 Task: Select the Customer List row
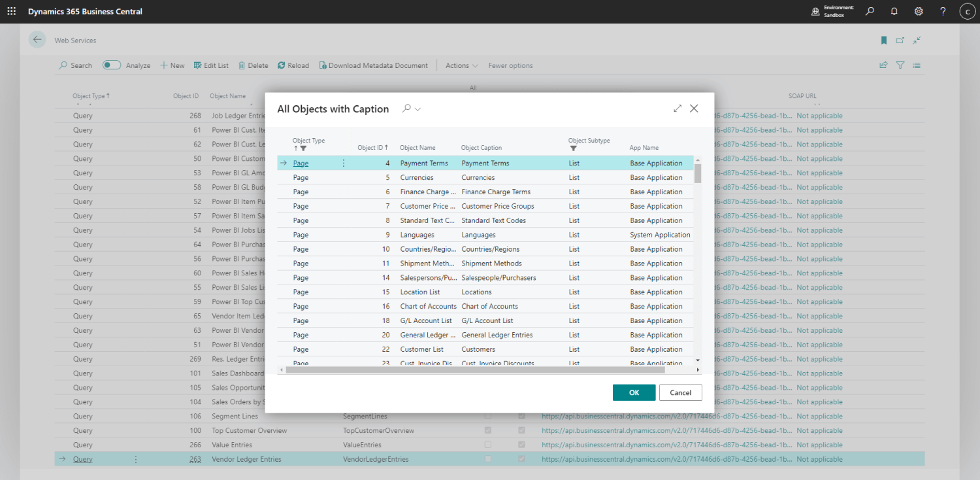pos(485,349)
